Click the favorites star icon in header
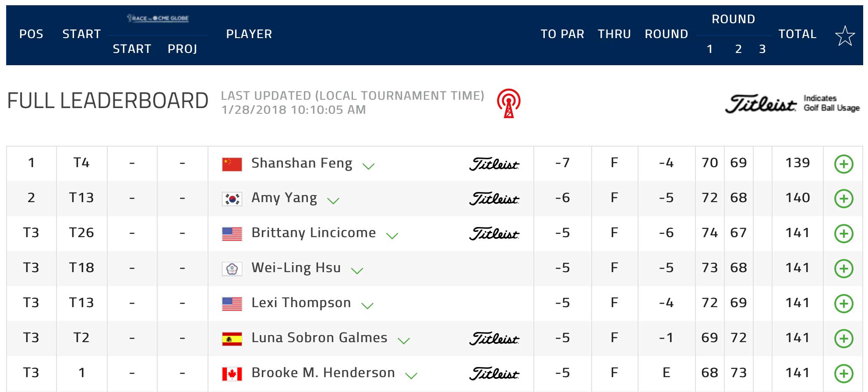The image size is (868, 392). [x=845, y=36]
